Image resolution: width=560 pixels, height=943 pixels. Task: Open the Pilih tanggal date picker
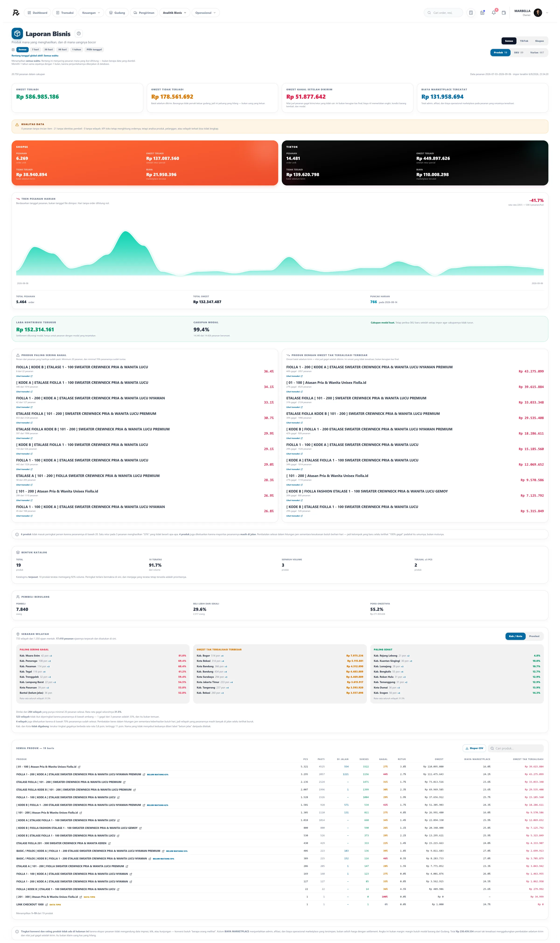pos(94,49)
